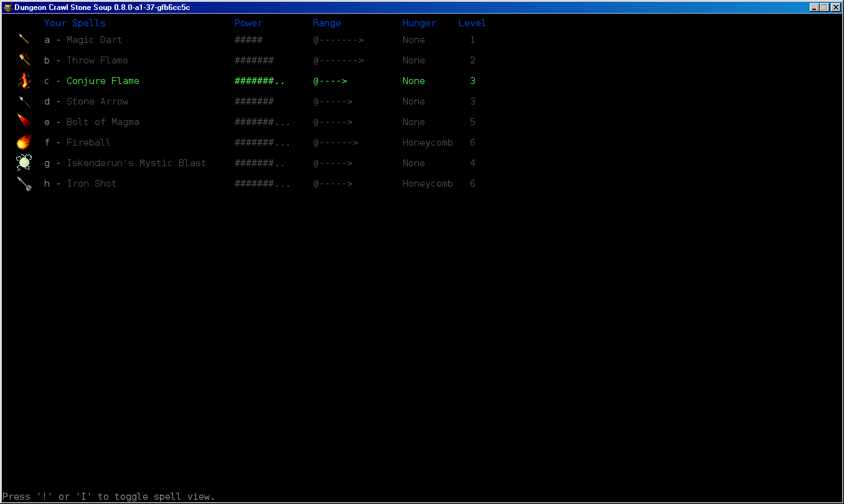The image size is (844, 504).
Task: Click the power bar for Iskenderun's Mystic Blast
Action: 260,163
